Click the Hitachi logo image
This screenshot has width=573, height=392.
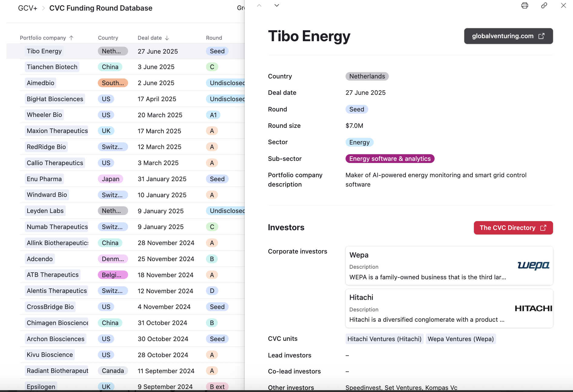(533, 308)
